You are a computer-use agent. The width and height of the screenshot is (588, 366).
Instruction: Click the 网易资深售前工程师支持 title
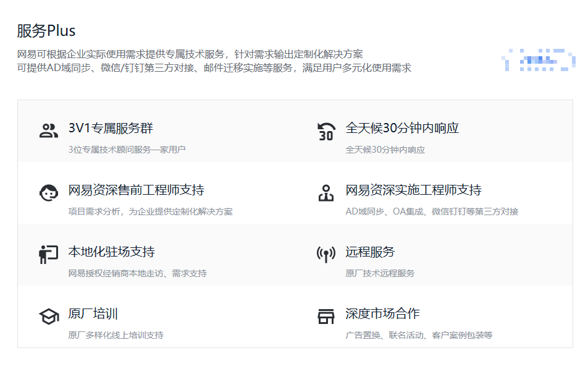tap(136, 190)
